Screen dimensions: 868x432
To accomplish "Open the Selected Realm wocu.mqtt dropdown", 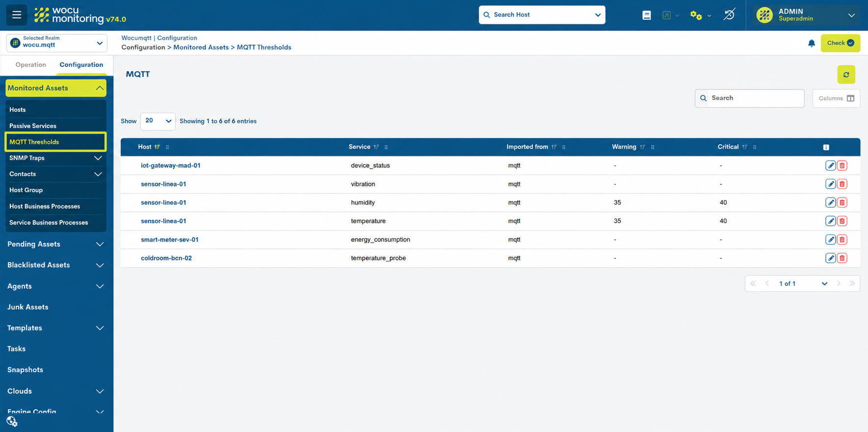I will point(57,43).
